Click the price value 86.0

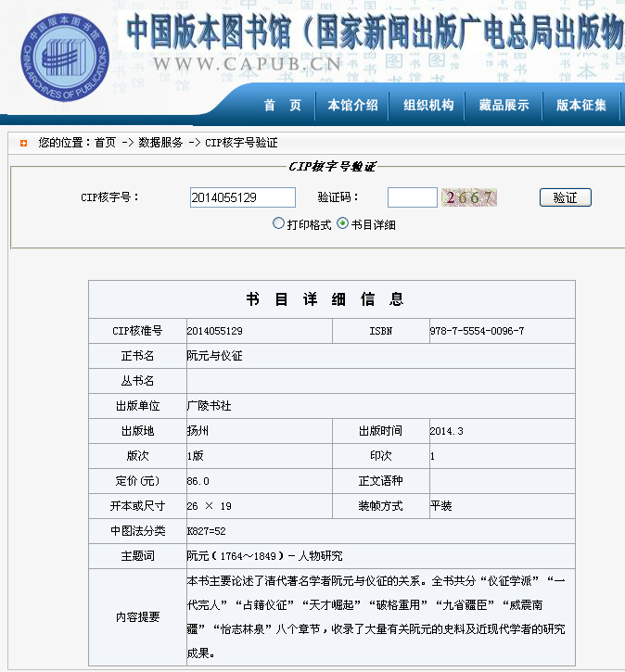(x=198, y=481)
